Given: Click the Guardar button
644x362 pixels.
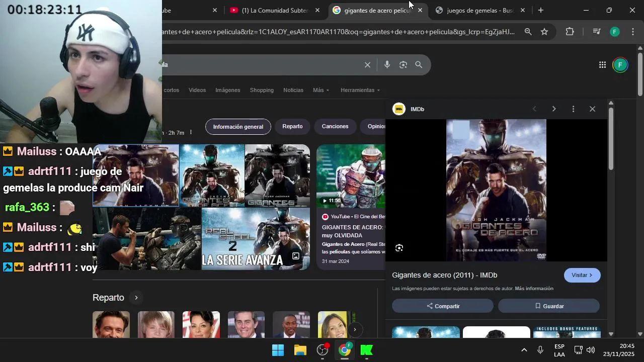Looking at the screenshot, I should pyautogui.click(x=549, y=306).
